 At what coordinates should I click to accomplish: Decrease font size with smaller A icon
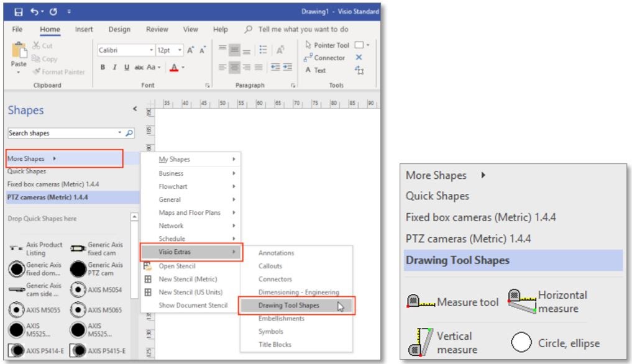203,50
